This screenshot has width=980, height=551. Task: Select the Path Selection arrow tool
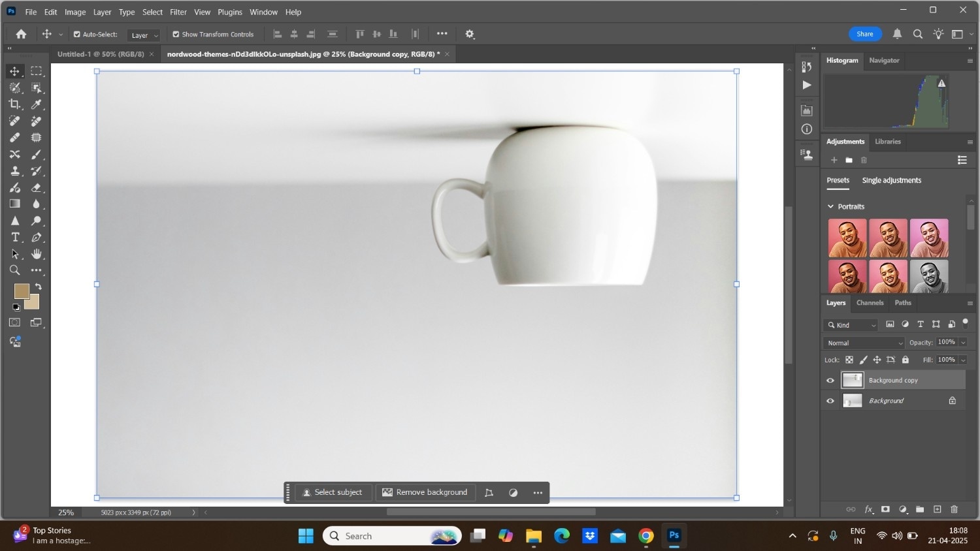[x=14, y=254]
